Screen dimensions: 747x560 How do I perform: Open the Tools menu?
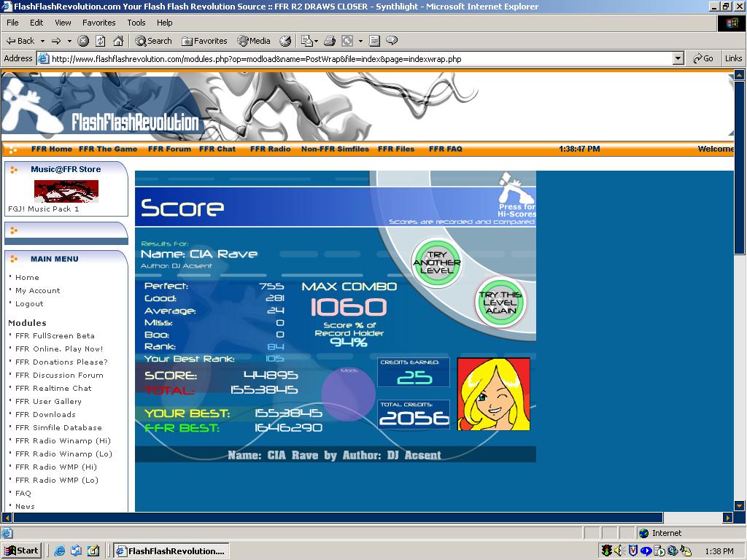(136, 23)
